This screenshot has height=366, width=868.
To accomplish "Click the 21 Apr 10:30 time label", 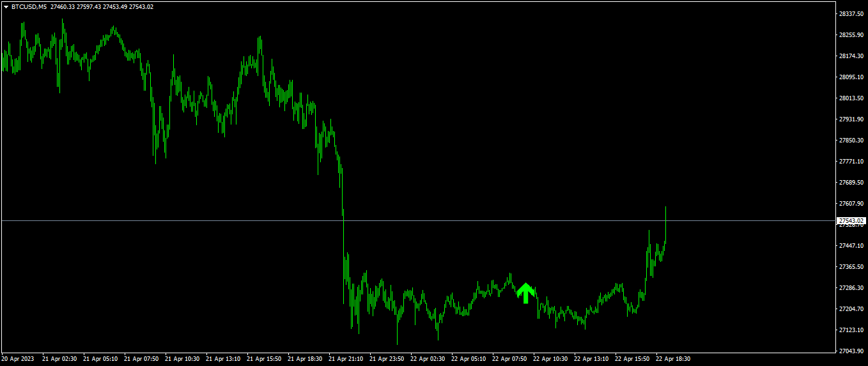I will pyautogui.click(x=183, y=359).
